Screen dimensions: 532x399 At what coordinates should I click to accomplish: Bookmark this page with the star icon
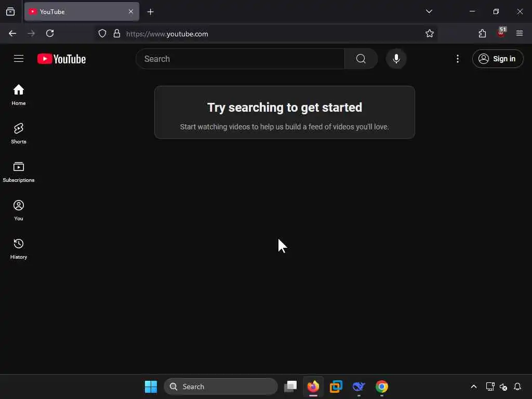click(x=430, y=33)
